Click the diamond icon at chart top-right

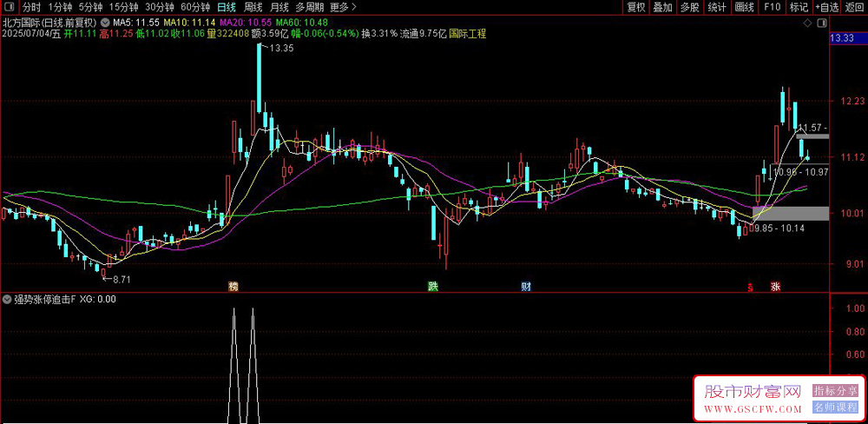(807, 23)
